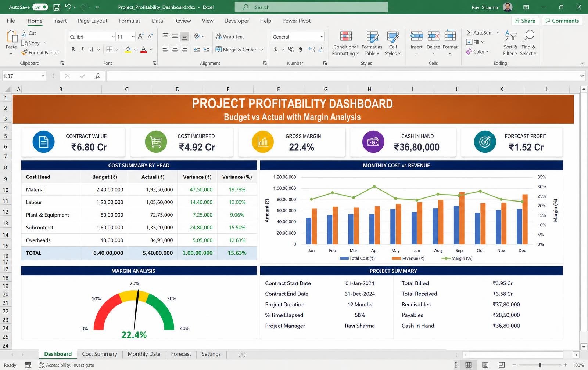Screen dimensions: 588x370
Task: Open the AutoSum dropdown arrow
Action: 498,33
